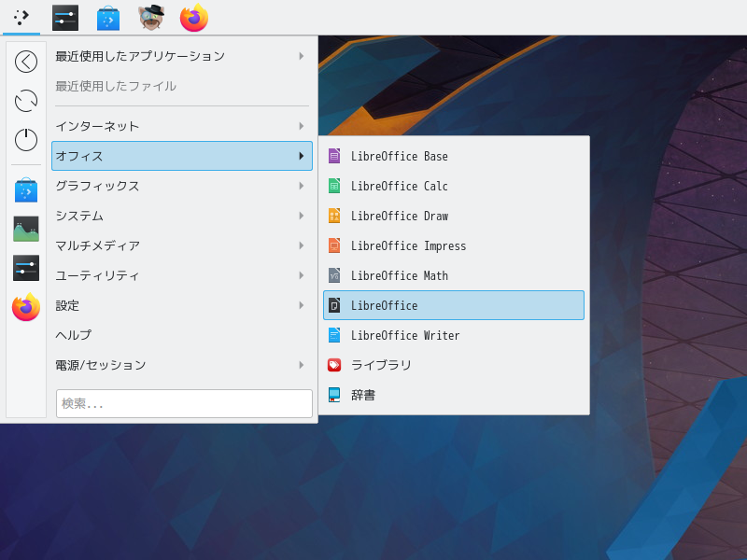Open System Settings from the favorites sidebar

tap(26, 268)
